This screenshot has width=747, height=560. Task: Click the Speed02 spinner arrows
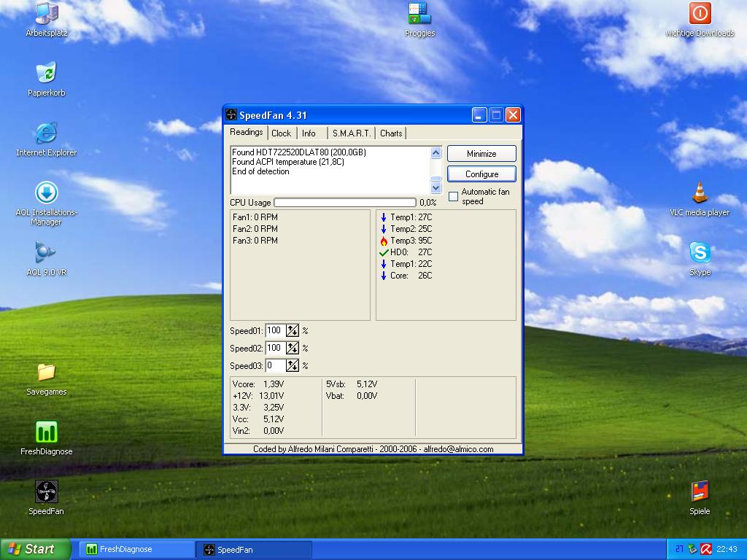point(293,348)
